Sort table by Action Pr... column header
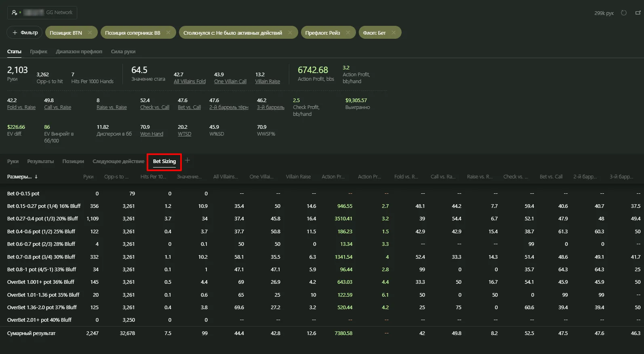The width and height of the screenshot is (644, 354). 333,177
